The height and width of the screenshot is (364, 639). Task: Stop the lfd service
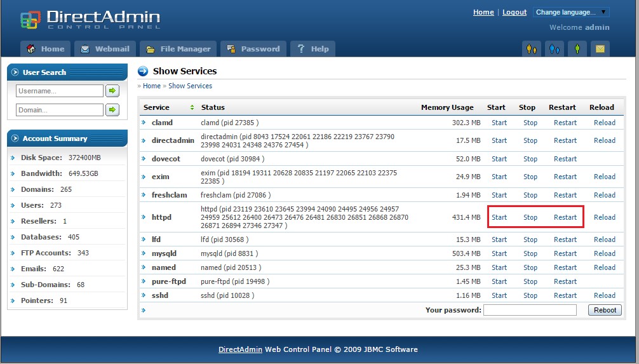pyautogui.click(x=530, y=239)
